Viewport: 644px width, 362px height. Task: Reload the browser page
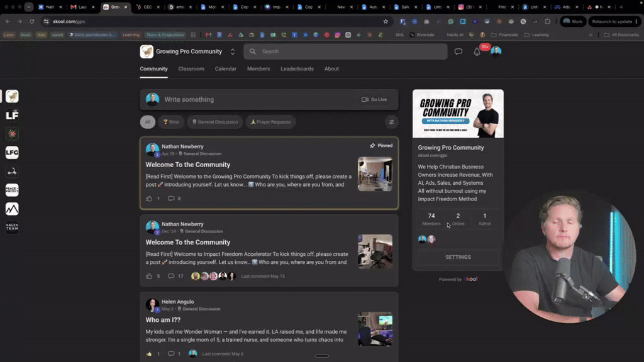[x=31, y=21]
